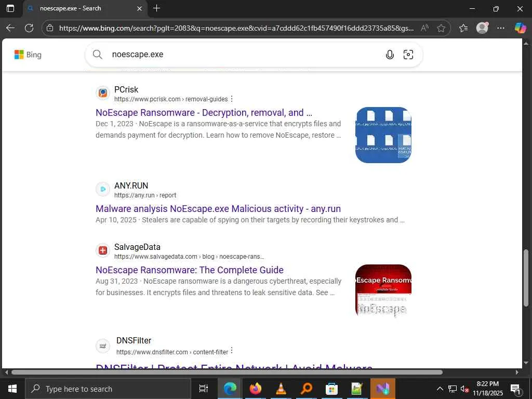
Task: Open PCrisk result options menu
Action: point(232,99)
